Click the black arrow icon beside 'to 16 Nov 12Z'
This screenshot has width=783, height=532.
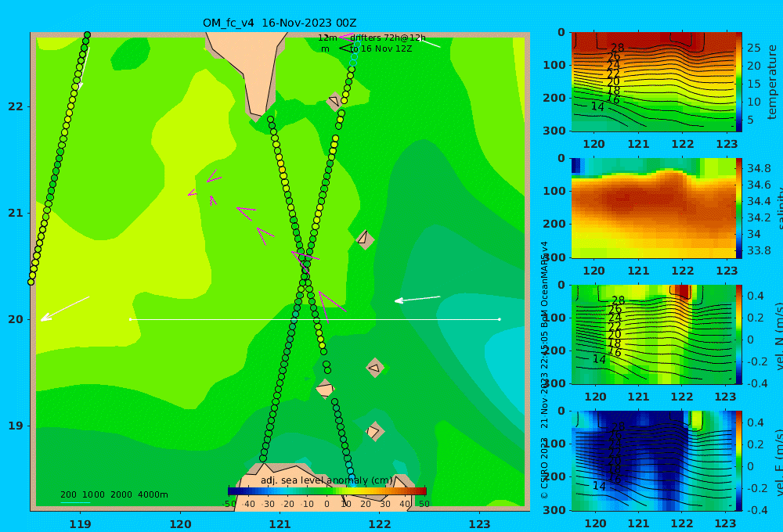(x=346, y=49)
